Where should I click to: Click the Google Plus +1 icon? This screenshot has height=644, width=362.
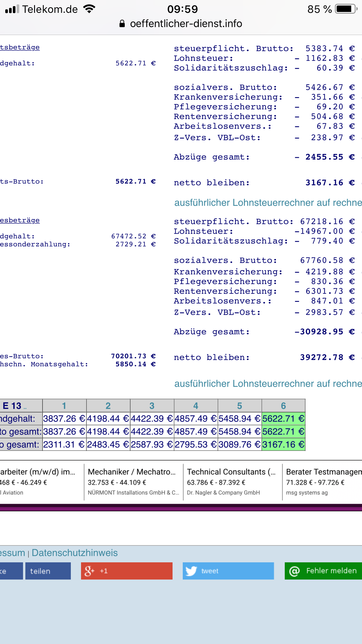coord(89,571)
